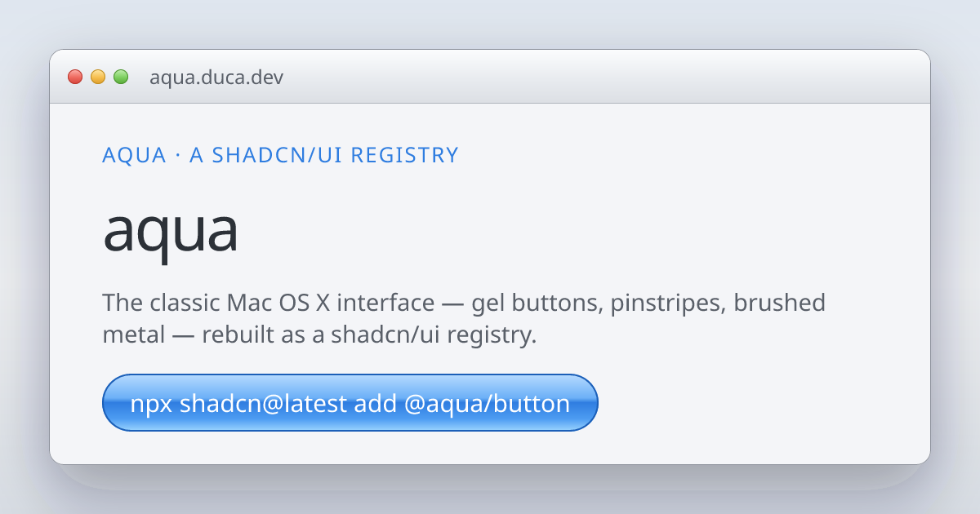Click the aqua.duca.dev title text
The height and width of the screenshot is (514, 980).
(216, 78)
